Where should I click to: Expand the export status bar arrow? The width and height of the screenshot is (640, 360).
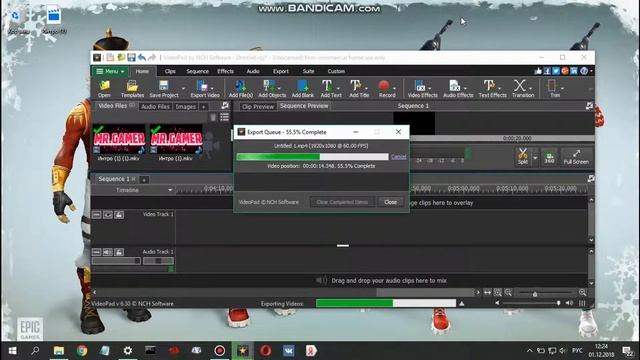(x=462, y=303)
